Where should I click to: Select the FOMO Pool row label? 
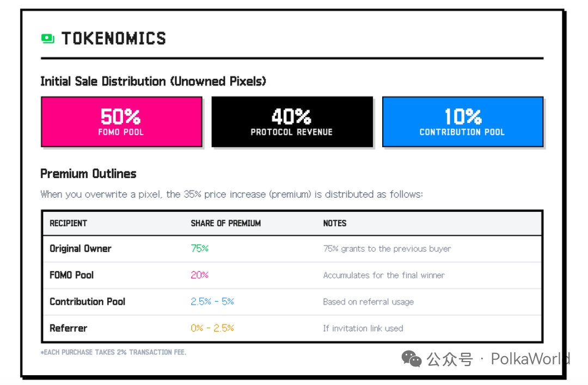coord(71,275)
